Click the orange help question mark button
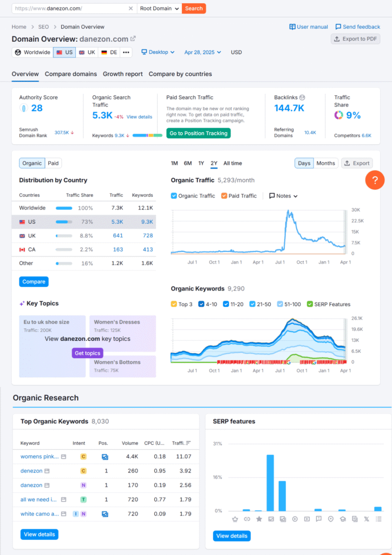 375,180
